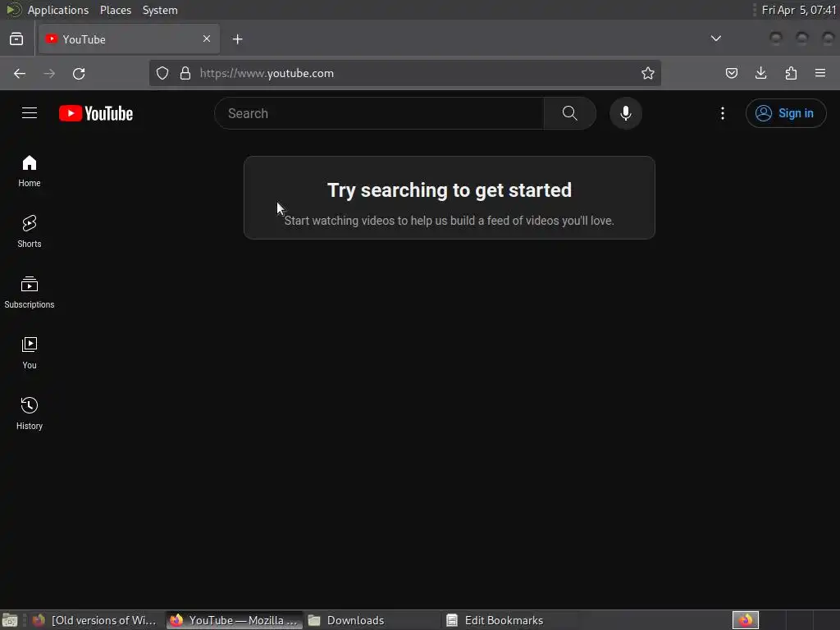Start voice search with microphone icon

coord(626,113)
